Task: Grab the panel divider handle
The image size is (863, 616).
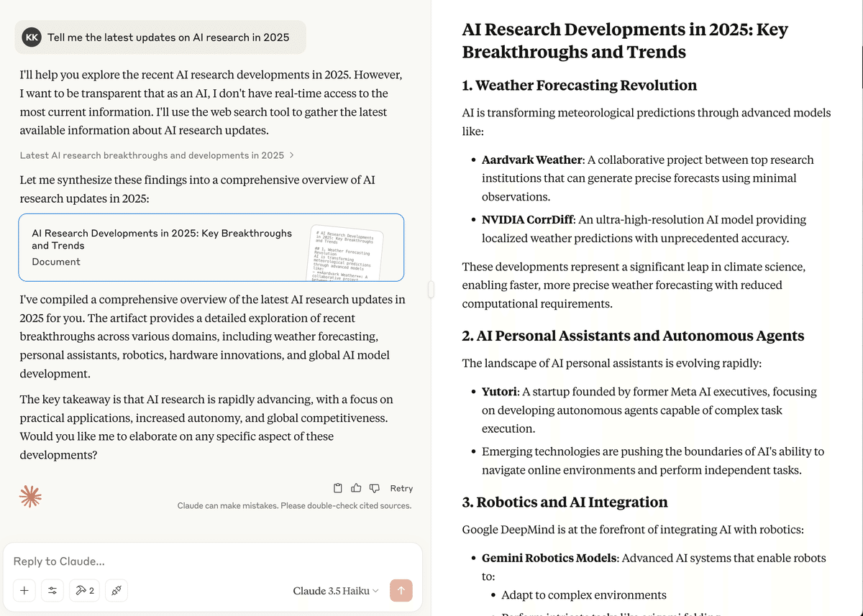Action: point(431,289)
